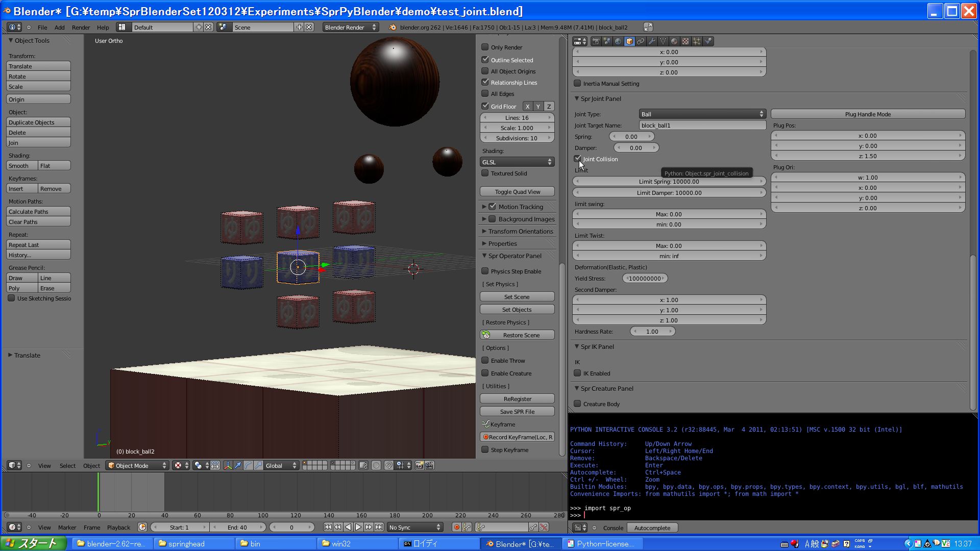Open the Marker menu in timeline header
Viewport: 980px width, 551px height.
point(67,527)
